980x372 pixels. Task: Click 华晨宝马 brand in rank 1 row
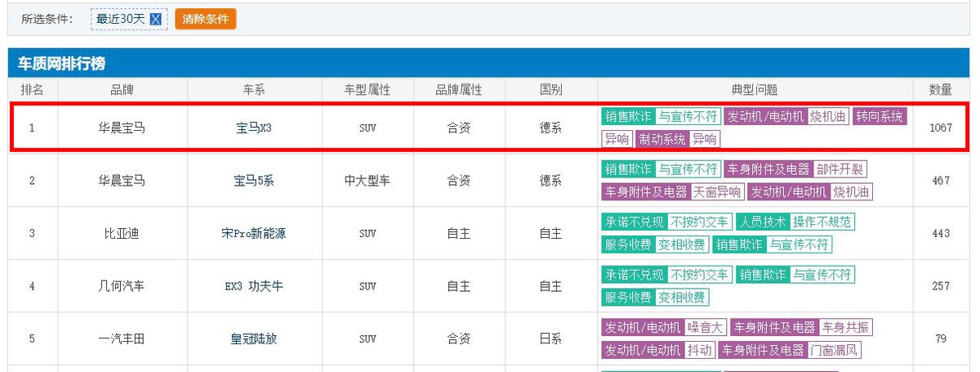click(122, 128)
